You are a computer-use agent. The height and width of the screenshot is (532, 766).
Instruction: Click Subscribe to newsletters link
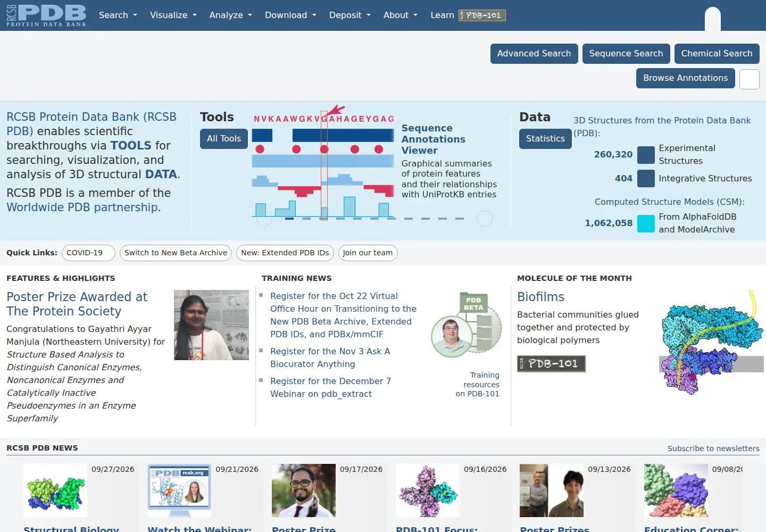coord(713,448)
